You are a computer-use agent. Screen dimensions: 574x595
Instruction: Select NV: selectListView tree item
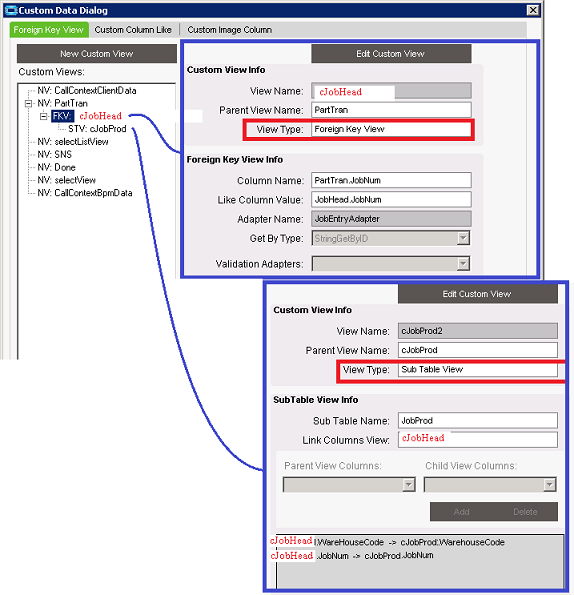[x=73, y=142]
